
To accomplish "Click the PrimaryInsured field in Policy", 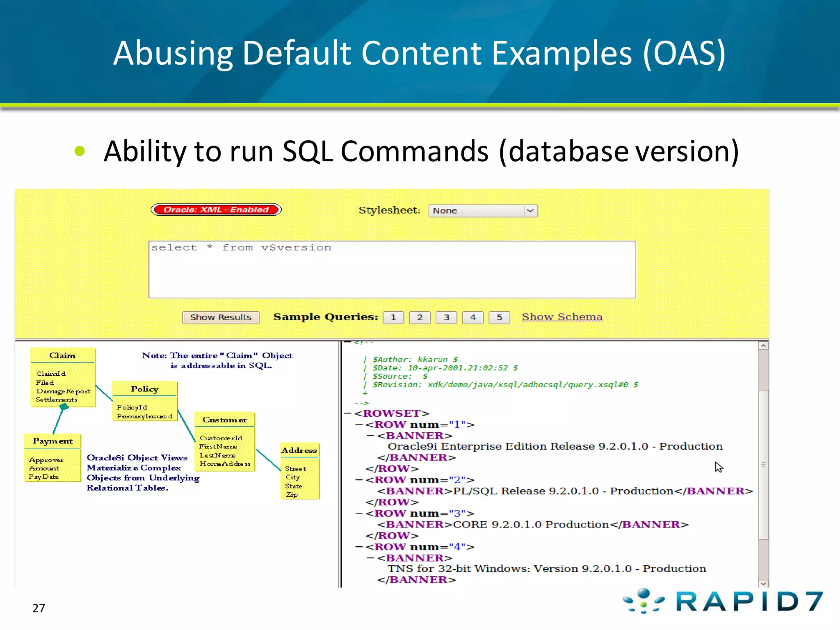I will tap(145, 416).
